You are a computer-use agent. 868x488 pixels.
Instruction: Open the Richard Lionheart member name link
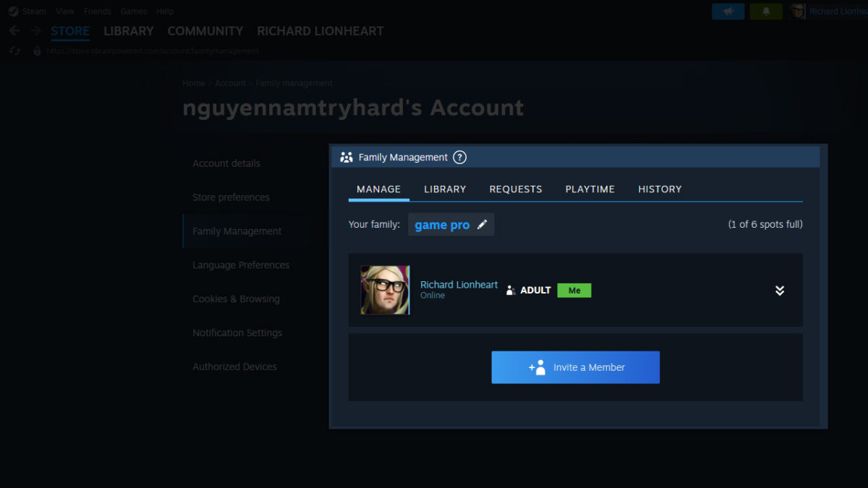[x=459, y=285]
